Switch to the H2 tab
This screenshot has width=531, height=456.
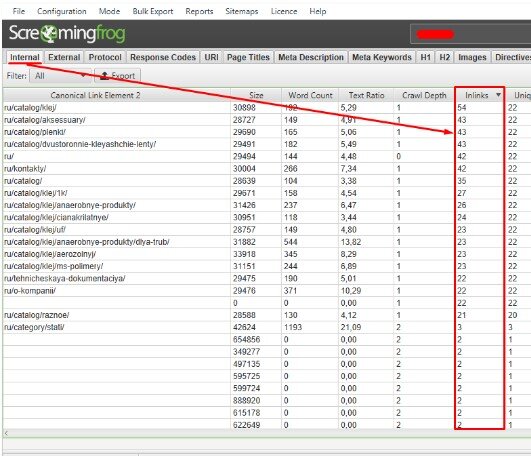(445, 57)
